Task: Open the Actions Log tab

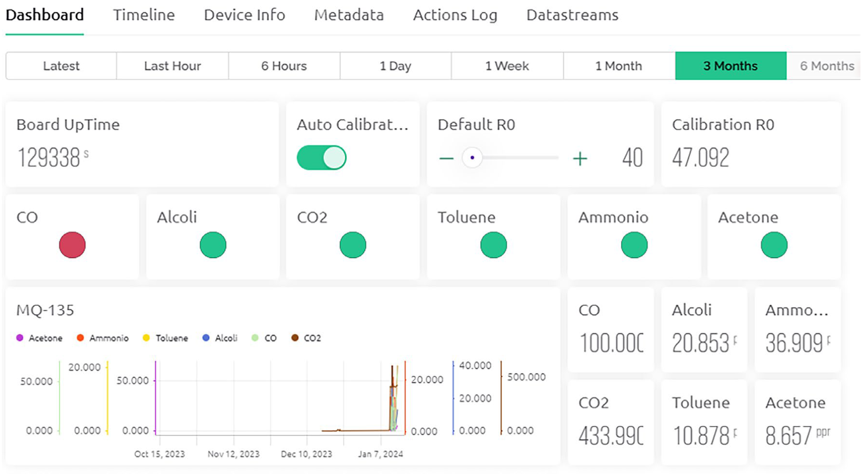Action: pyautogui.click(x=455, y=15)
